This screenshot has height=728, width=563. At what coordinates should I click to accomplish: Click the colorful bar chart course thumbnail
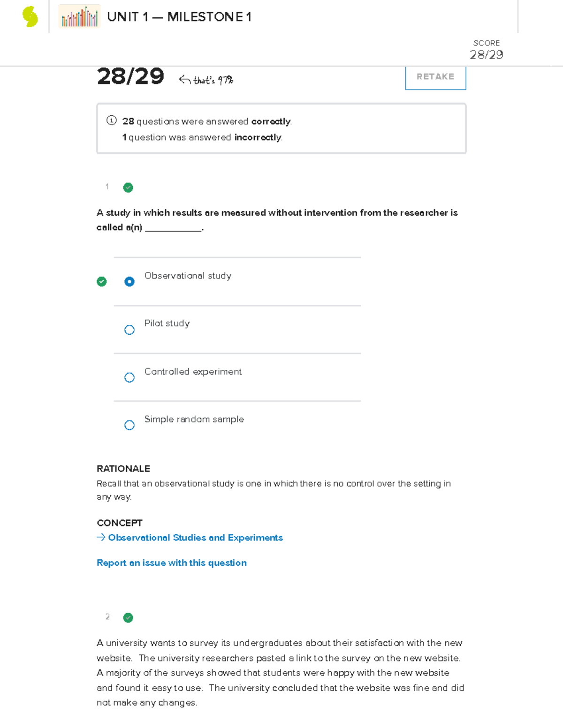[x=80, y=17]
